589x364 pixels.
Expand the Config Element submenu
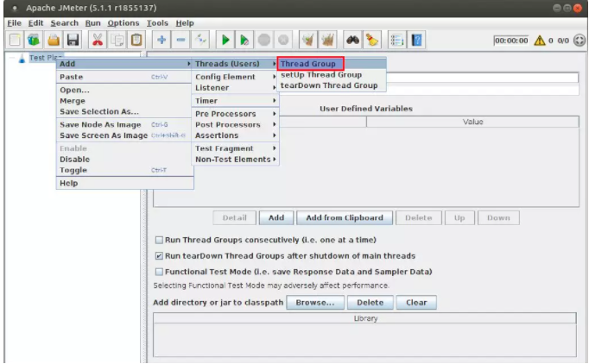pyautogui.click(x=235, y=77)
